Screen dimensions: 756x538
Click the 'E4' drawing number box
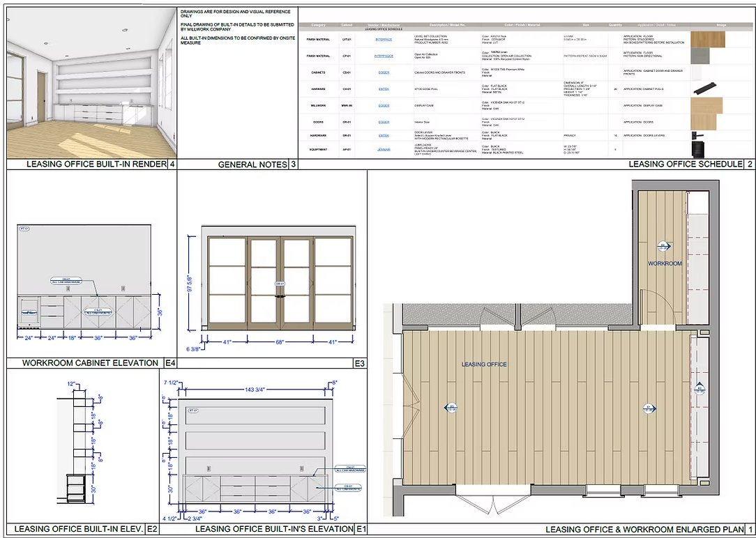170,363
